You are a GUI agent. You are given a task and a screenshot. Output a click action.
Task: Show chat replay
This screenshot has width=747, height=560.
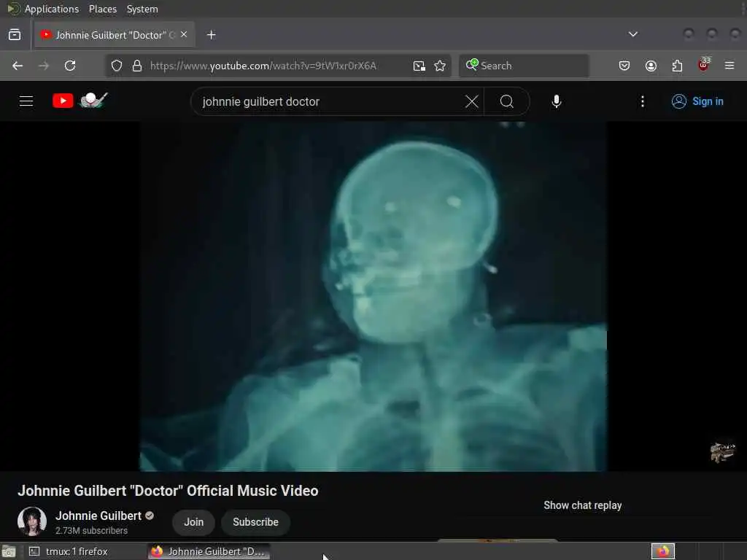(583, 505)
